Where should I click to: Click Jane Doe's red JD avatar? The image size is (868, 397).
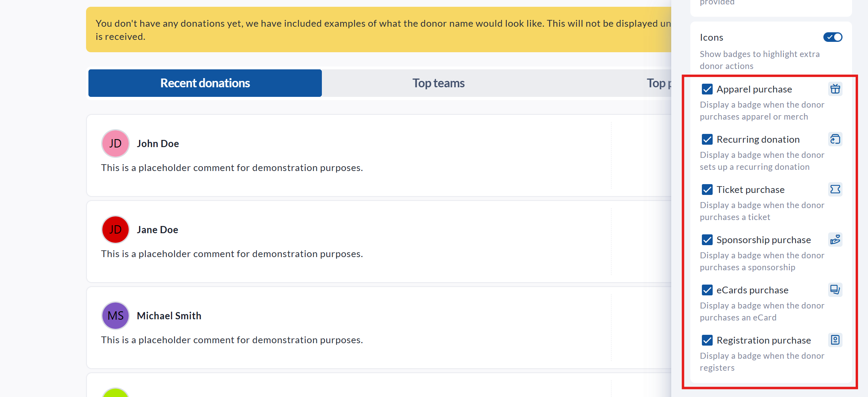point(116,230)
